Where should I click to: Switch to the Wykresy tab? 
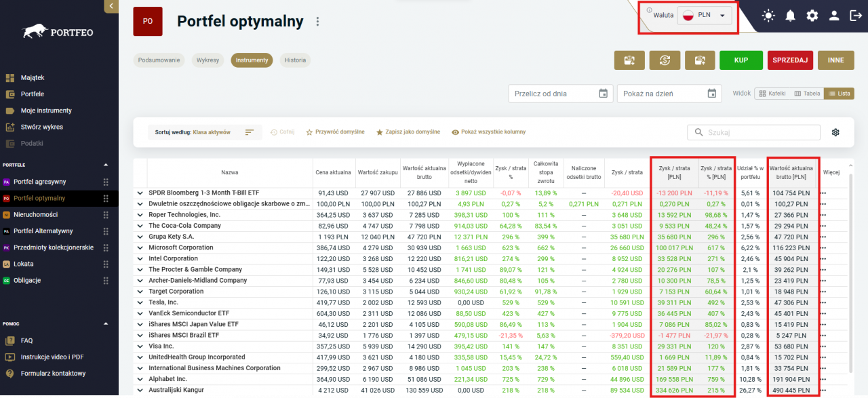208,60
